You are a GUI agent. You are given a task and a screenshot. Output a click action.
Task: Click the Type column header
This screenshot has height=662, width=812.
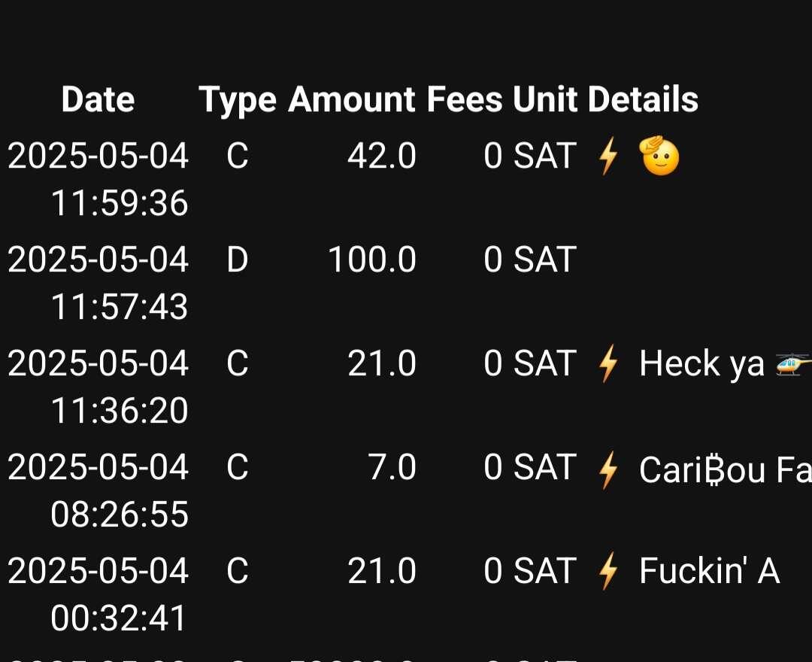[x=237, y=100]
